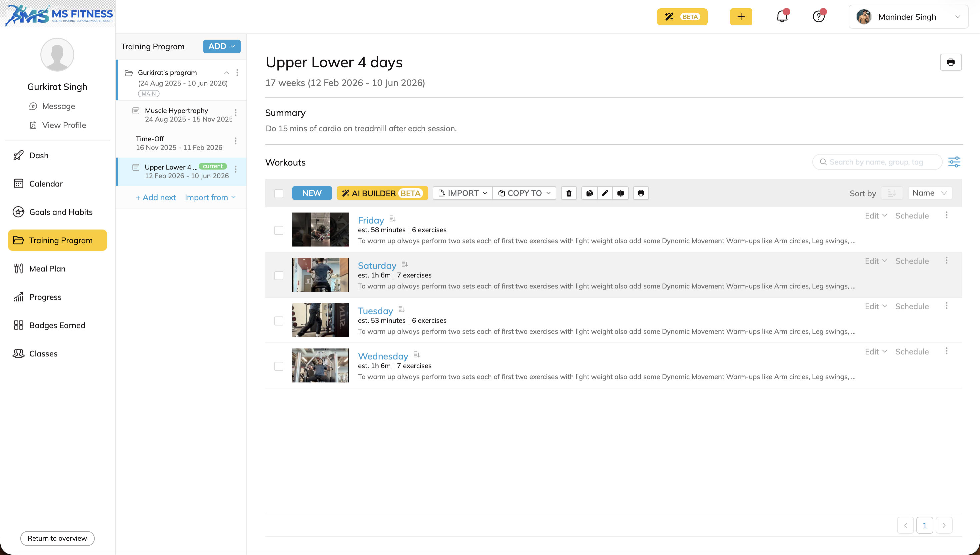The image size is (980, 555).
Task: Collapse Gurkirat's program folder
Action: (x=227, y=72)
